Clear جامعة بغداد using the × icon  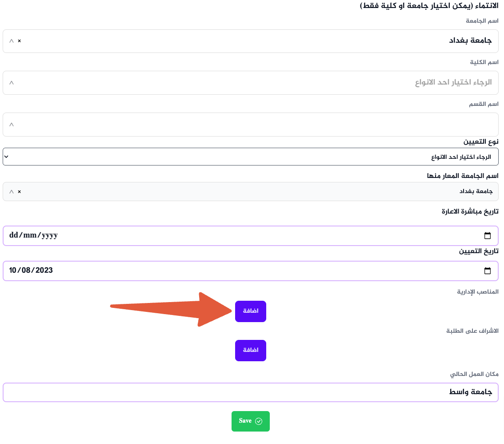click(x=18, y=41)
